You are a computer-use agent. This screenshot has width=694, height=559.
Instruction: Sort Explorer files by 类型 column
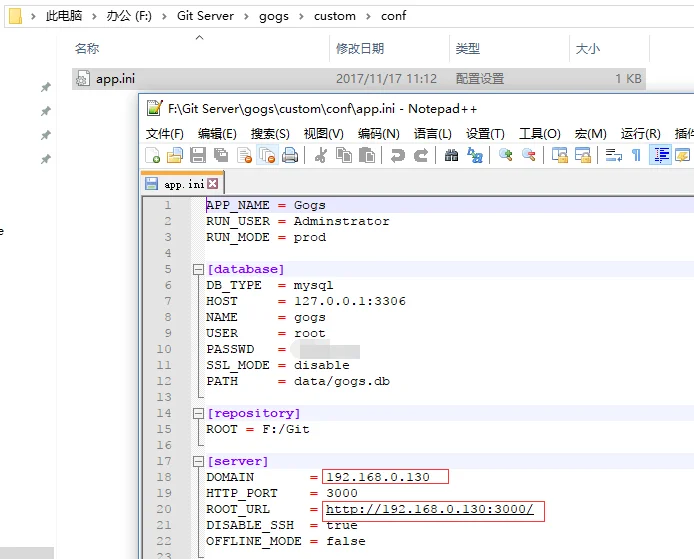467,48
